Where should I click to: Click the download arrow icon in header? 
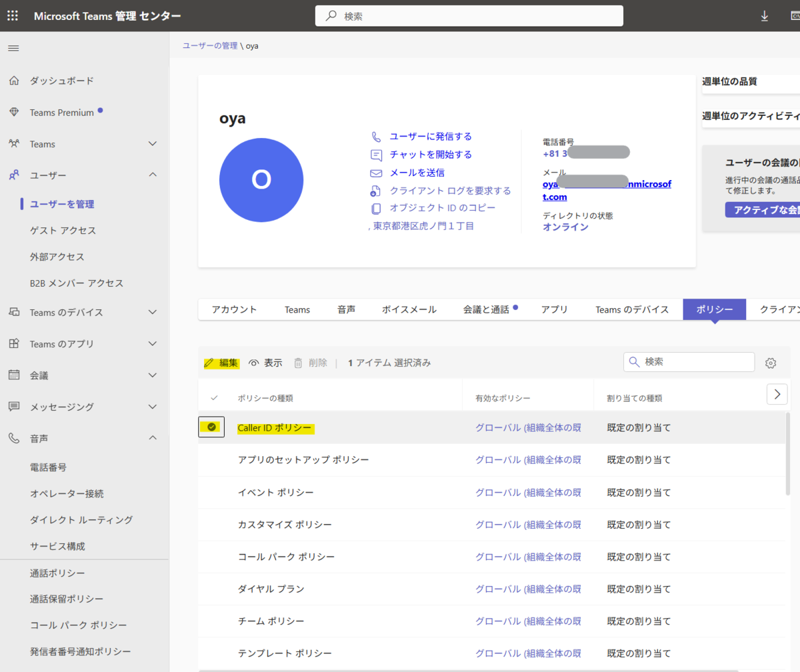[x=765, y=16]
